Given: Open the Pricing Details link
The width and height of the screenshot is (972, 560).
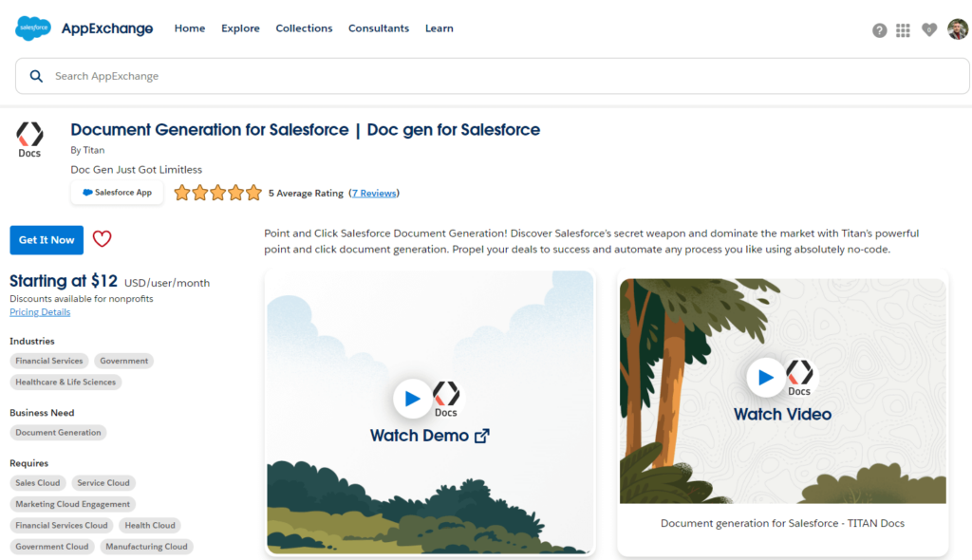Looking at the screenshot, I should [x=40, y=312].
